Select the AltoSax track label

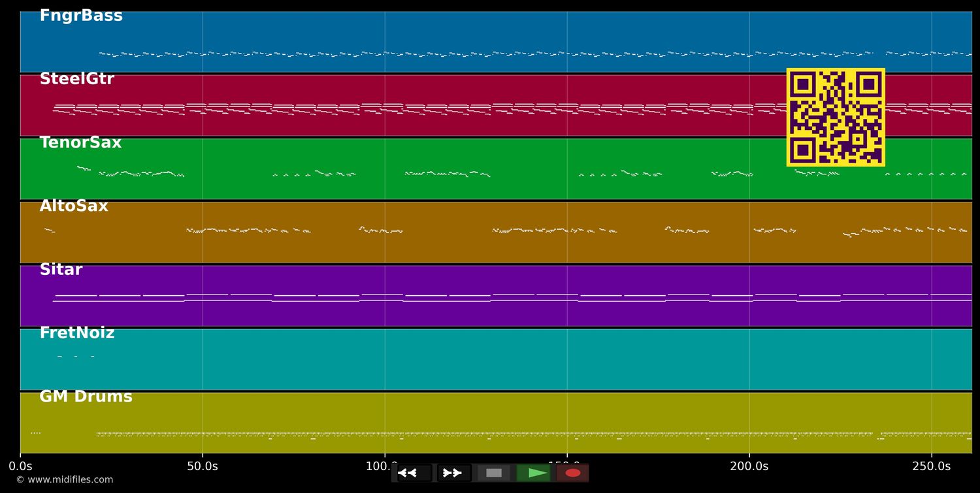coord(74,206)
